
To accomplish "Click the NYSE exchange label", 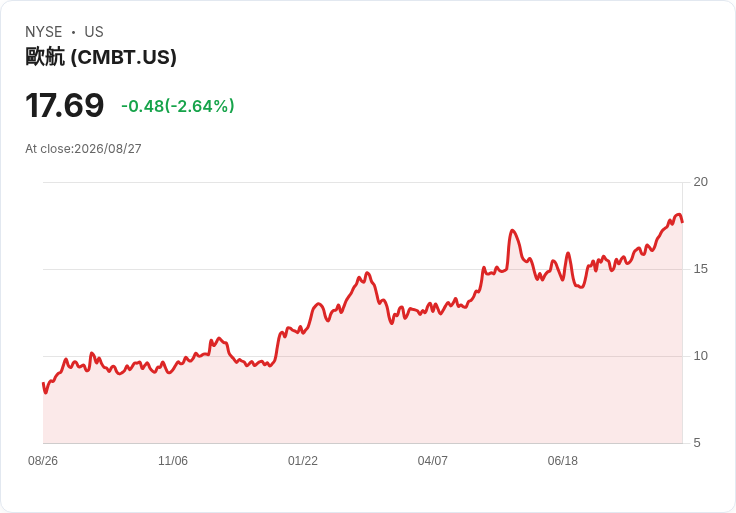I will click(44, 32).
